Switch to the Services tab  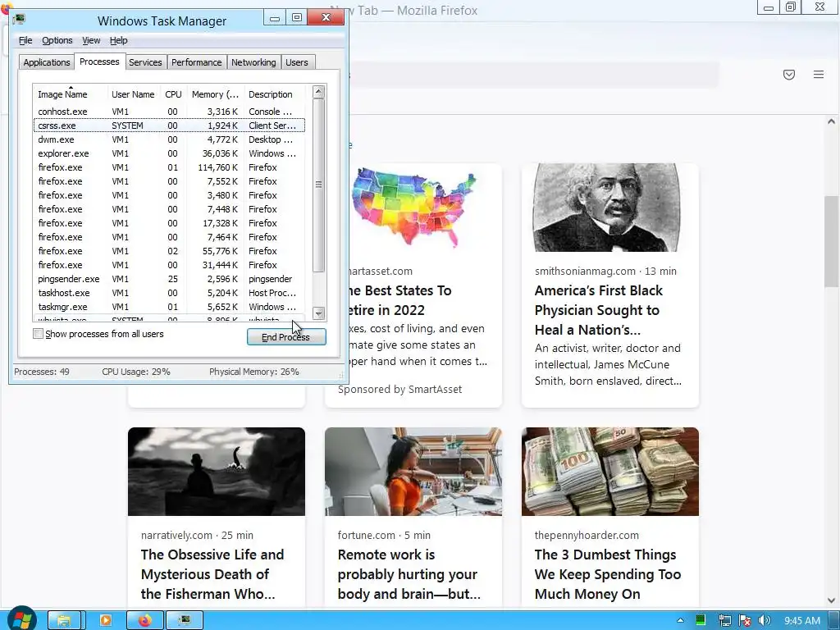pos(145,62)
